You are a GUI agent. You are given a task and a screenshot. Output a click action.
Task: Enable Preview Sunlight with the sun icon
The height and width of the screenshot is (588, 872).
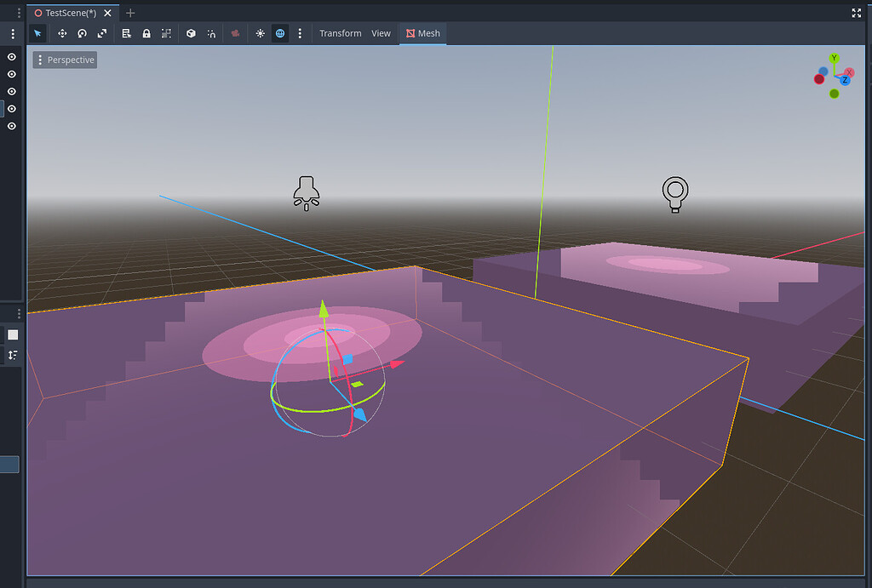coord(260,33)
